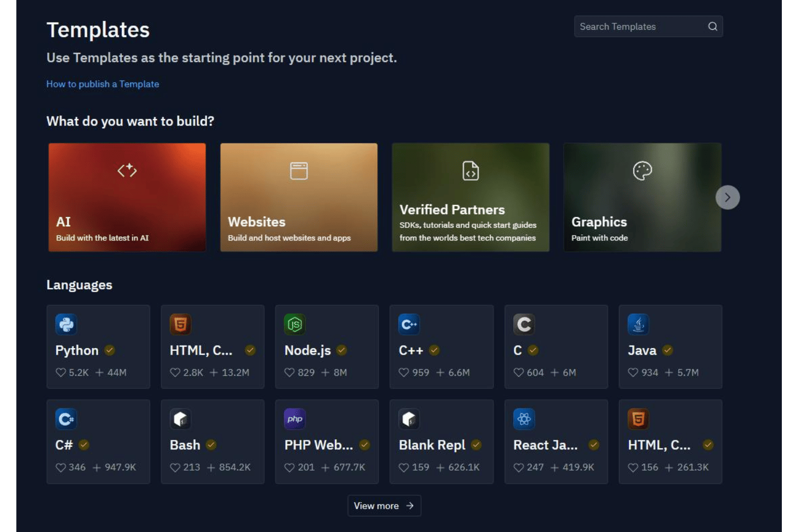This screenshot has width=798, height=532.
Task: Show next categories with the right chevron
Action: pyautogui.click(x=727, y=197)
